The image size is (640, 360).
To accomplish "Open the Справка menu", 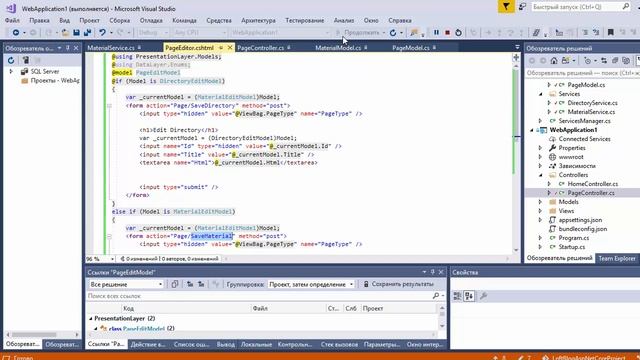I will point(400,20).
